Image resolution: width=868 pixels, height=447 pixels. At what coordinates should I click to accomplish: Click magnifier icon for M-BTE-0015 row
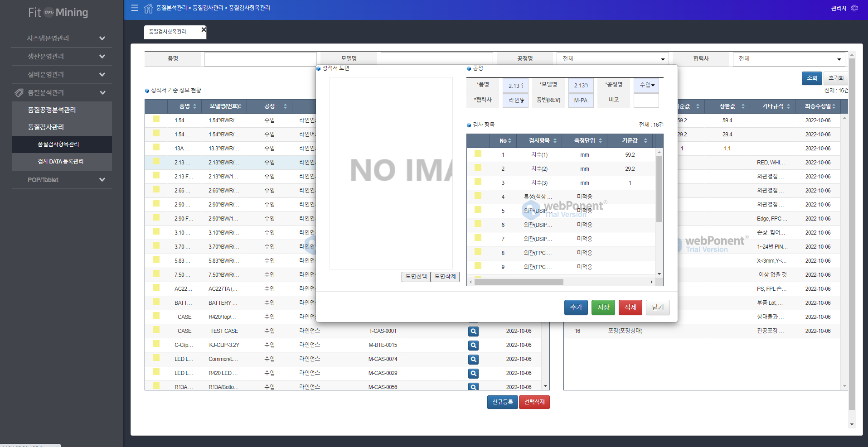[x=473, y=346]
